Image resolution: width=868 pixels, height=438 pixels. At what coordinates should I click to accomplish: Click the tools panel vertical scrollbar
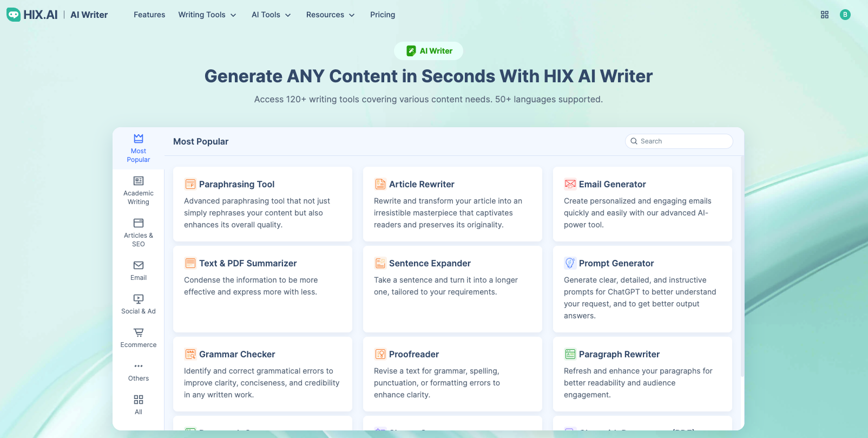click(x=742, y=265)
